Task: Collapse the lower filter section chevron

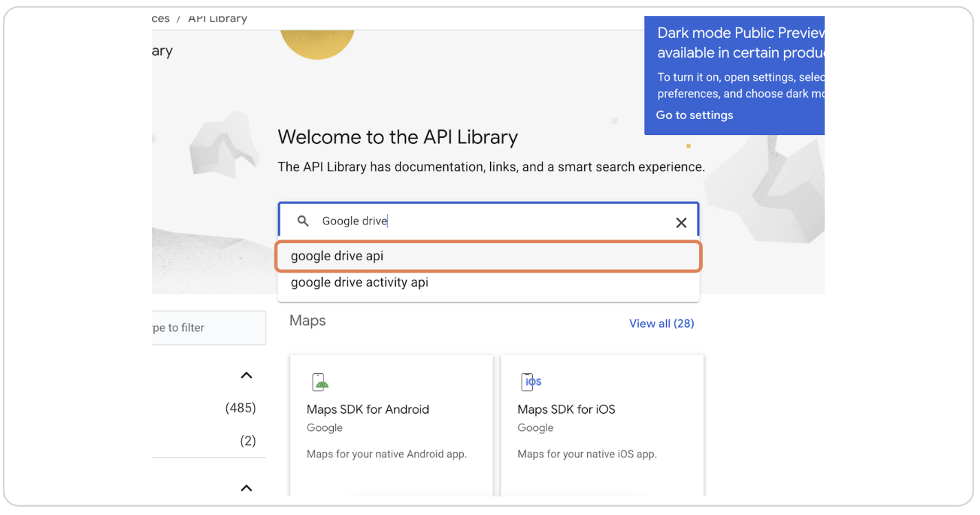Action: (246, 487)
